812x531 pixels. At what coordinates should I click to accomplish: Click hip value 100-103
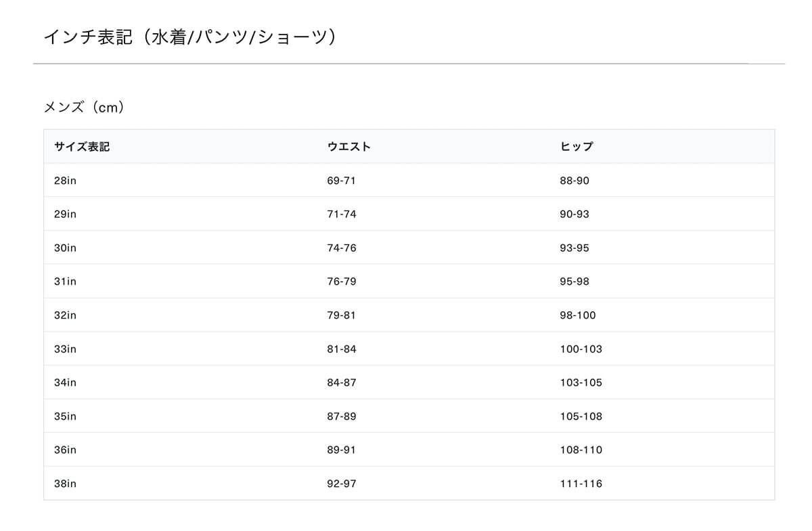click(581, 349)
